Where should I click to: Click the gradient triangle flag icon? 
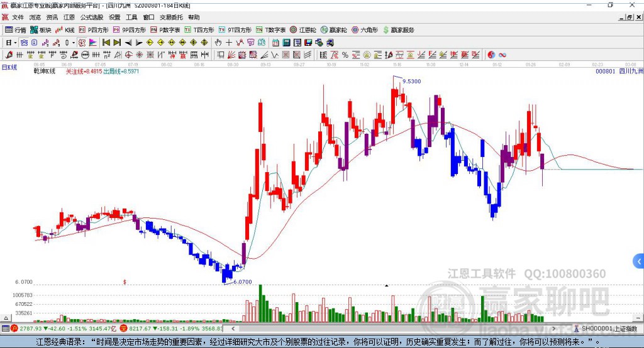point(93,43)
